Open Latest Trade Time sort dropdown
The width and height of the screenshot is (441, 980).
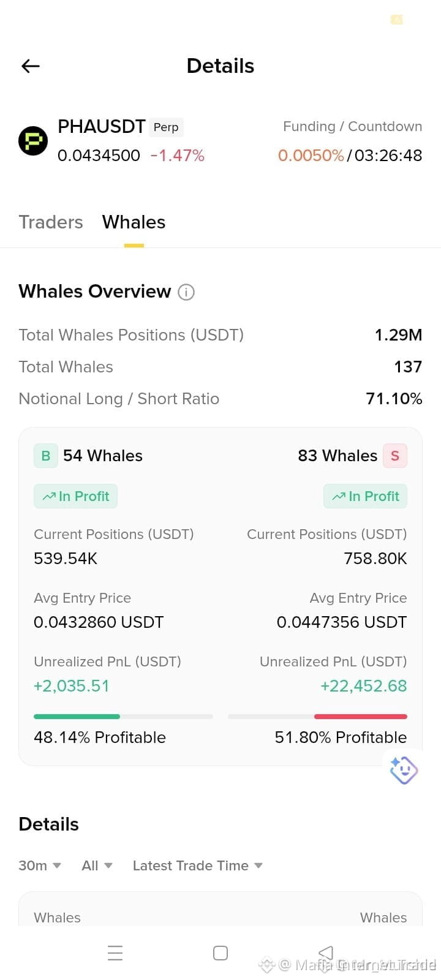(198, 865)
